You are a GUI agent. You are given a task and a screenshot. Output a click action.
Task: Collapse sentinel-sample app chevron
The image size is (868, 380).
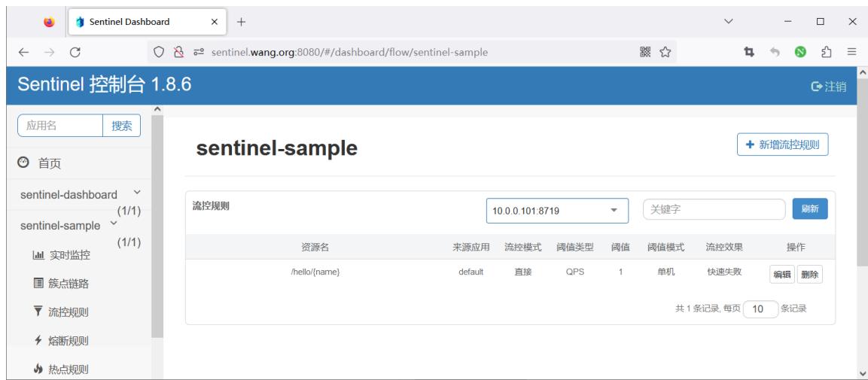(114, 223)
